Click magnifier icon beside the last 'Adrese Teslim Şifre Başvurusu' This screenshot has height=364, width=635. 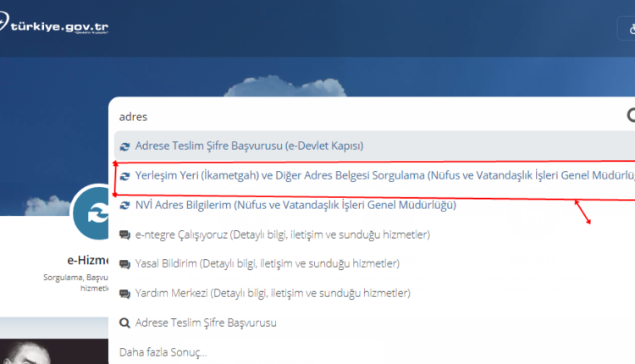coord(124,323)
